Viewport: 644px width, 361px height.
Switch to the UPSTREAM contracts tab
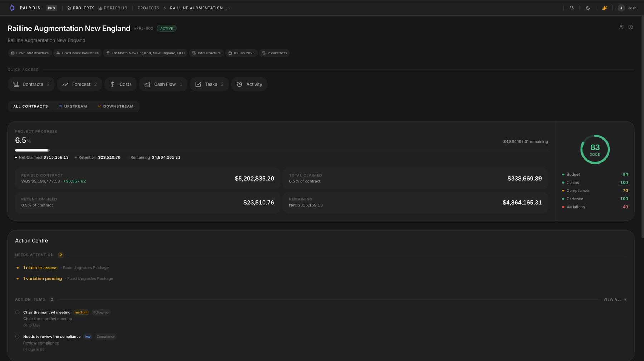[73, 106]
